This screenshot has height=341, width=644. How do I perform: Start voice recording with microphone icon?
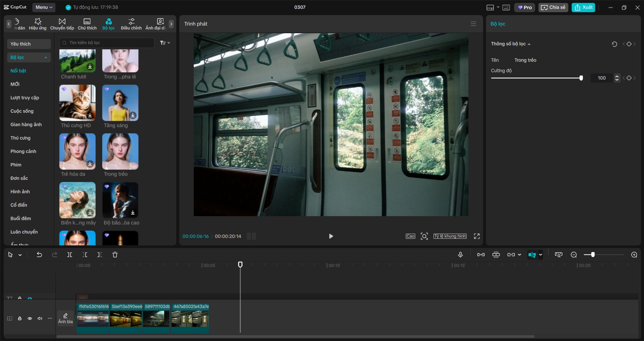click(x=460, y=255)
